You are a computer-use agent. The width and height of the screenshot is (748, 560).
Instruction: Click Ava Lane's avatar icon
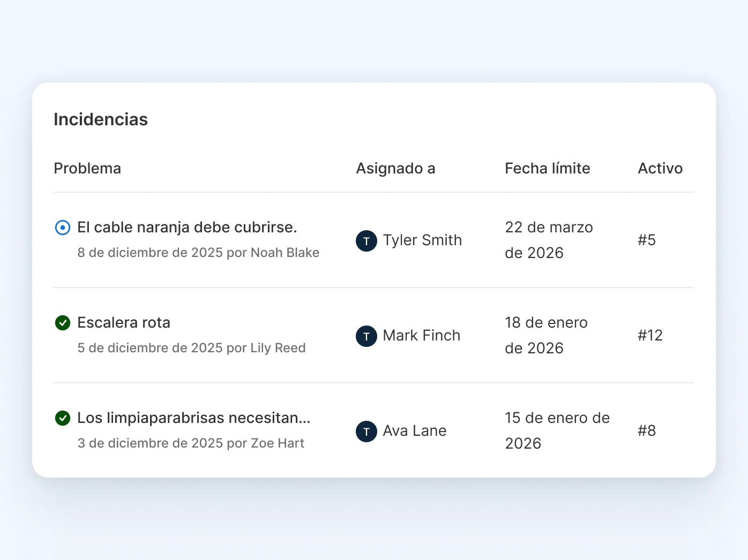(366, 432)
